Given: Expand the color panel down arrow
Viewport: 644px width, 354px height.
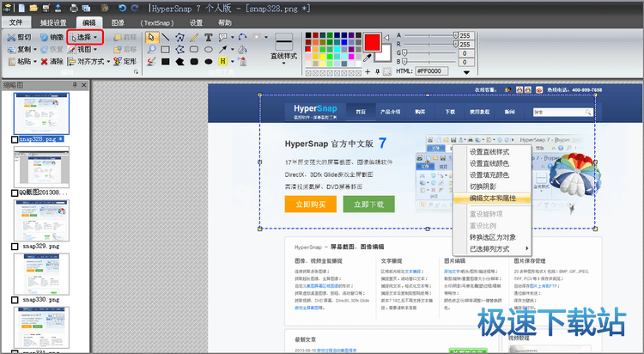Looking at the screenshot, I should click(466, 72).
